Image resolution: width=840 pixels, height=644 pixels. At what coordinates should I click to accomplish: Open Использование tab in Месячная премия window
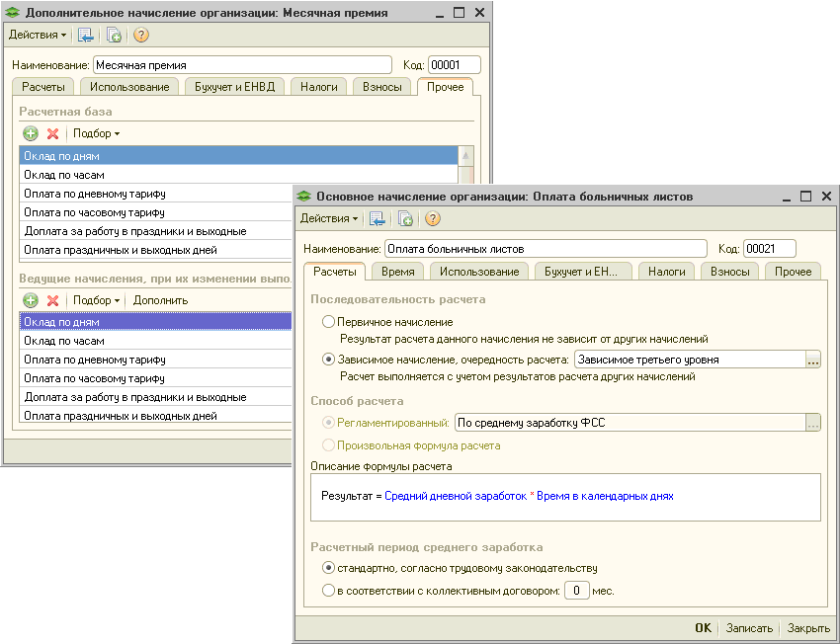tap(129, 87)
